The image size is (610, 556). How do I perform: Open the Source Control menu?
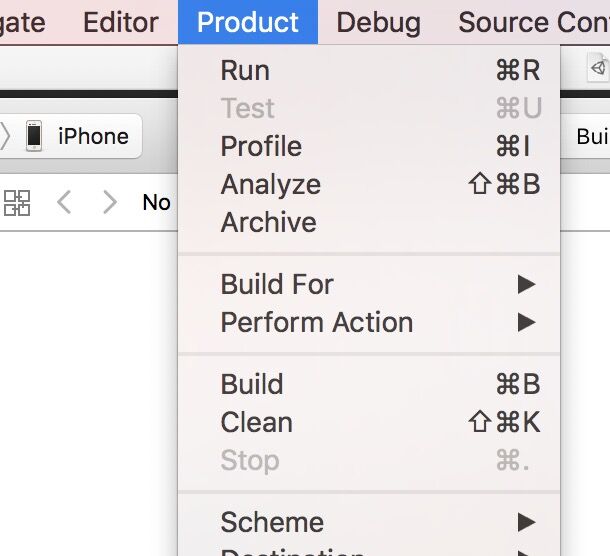[x=533, y=22]
